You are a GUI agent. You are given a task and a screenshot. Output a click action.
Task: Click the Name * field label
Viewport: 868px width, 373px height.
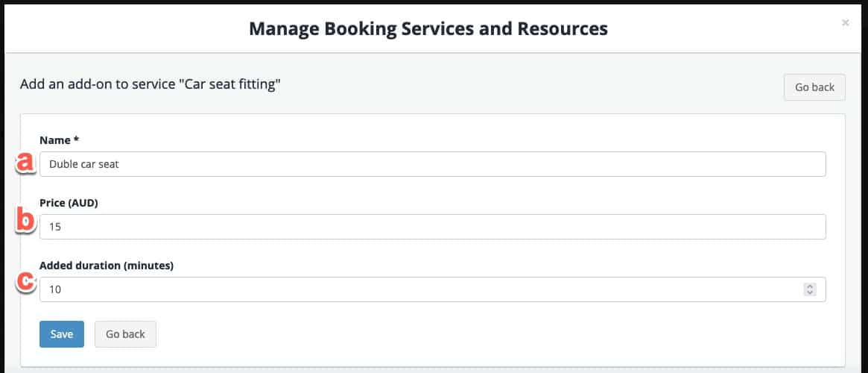[x=59, y=140]
